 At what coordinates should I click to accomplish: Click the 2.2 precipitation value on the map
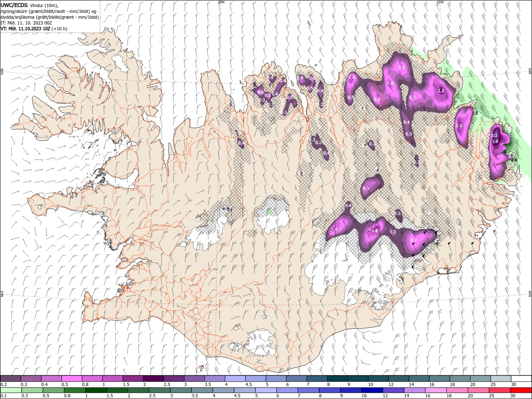click(x=441, y=91)
